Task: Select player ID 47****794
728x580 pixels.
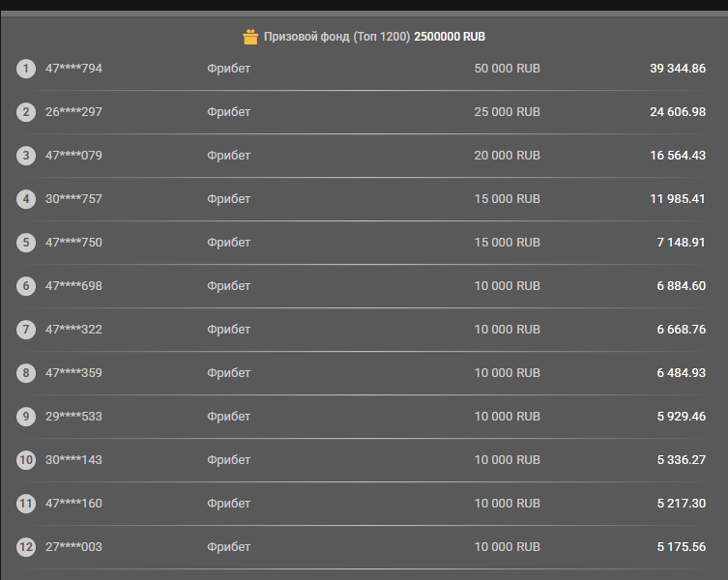Action: (x=73, y=69)
